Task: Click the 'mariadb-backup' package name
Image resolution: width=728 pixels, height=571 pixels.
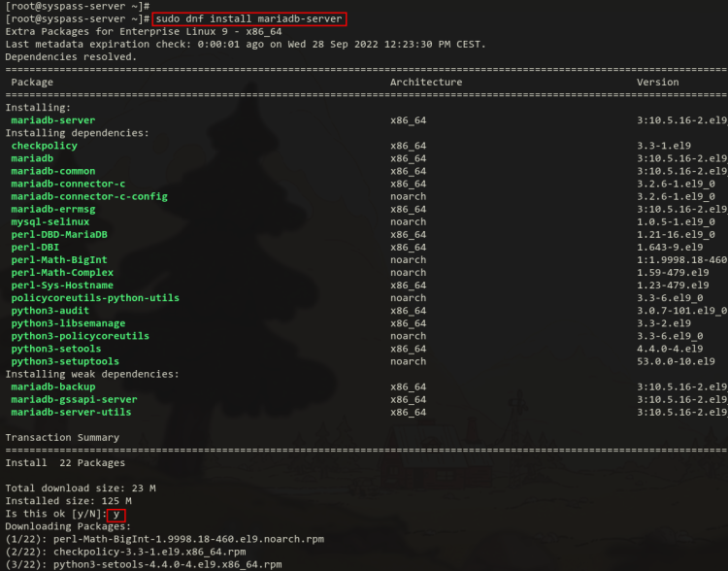Action: [x=53, y=387]
